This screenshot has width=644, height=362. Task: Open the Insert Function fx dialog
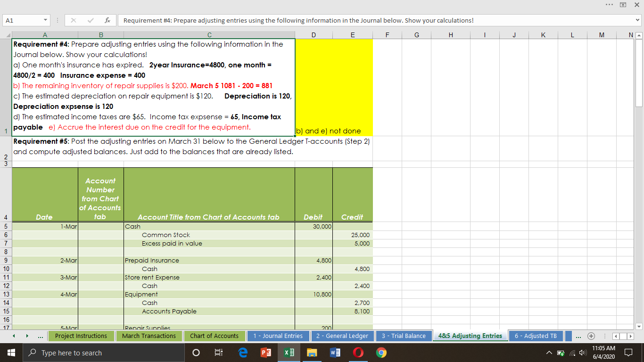click(x=108, y=20)
